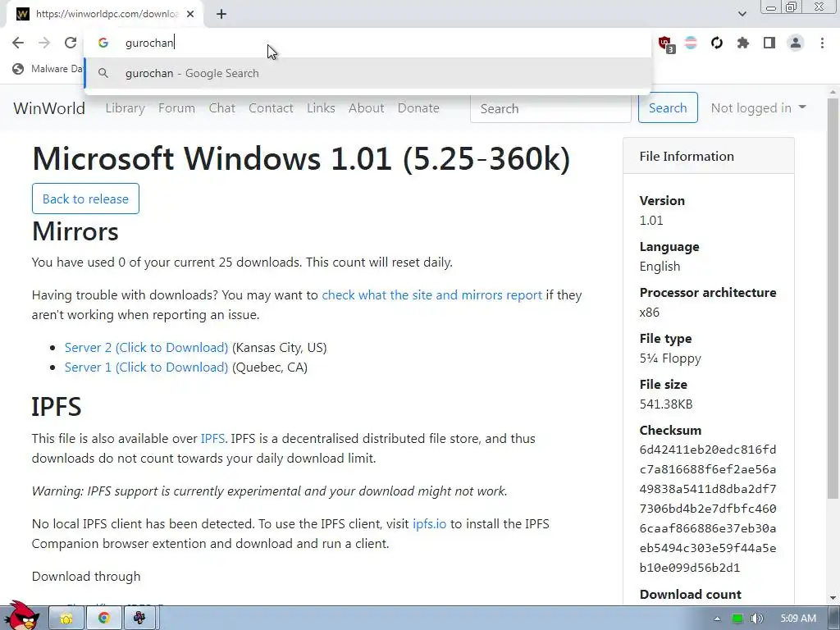Open the uBlock Origin extension icon
The width and height of the screenshot is (840, 630).
tap(665, 43)
